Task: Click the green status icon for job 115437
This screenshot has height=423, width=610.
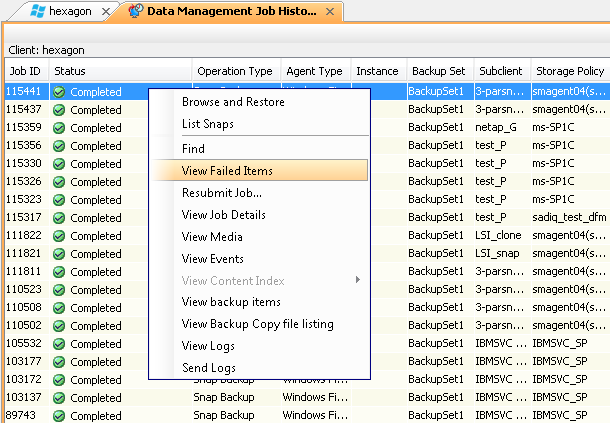Action: pos(59,110)
